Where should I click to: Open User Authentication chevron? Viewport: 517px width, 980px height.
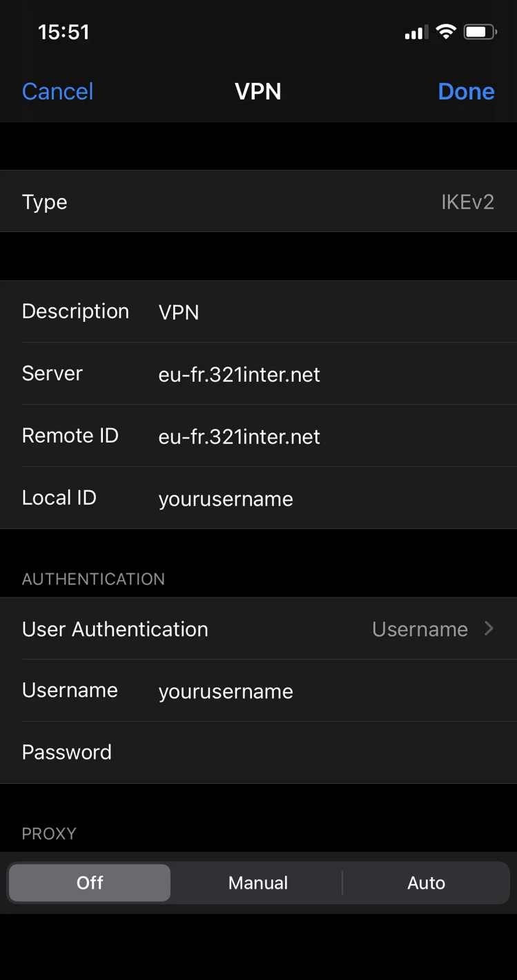[489, 628]
